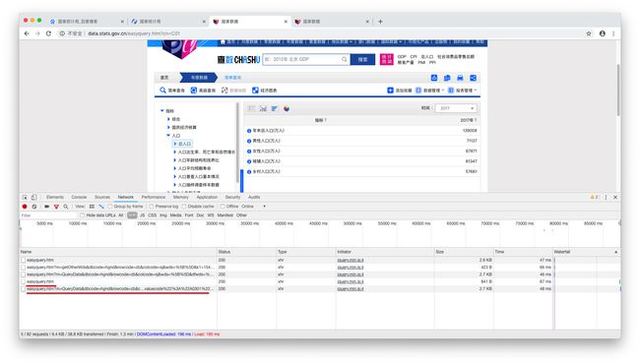640x364 pixels.
Task: Click the GDP quick search link
Action: 402,57
